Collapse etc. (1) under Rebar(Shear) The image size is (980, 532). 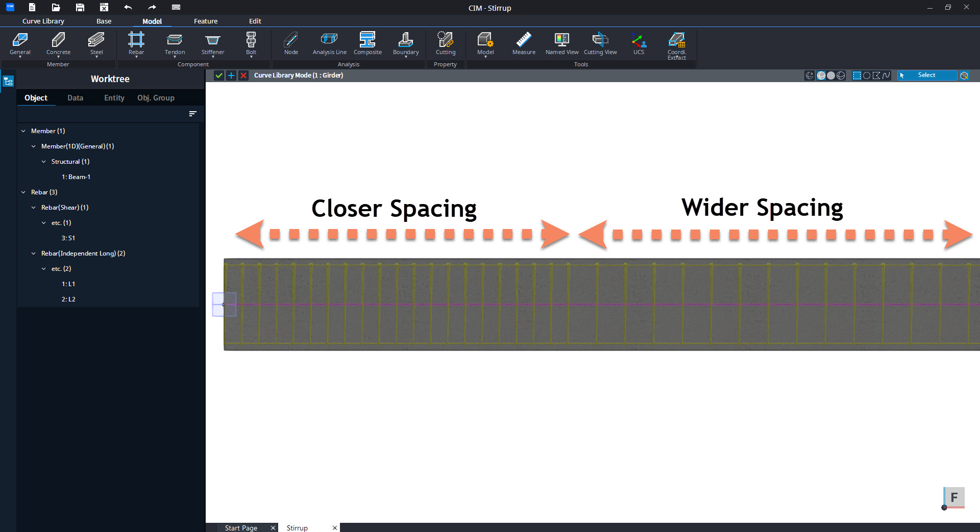tap(44, 223)
